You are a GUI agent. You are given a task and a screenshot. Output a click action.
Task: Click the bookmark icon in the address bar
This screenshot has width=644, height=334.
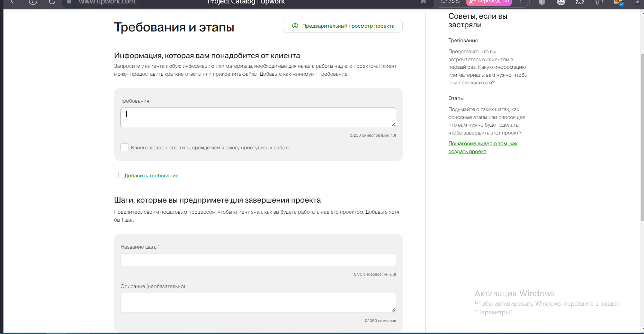click(423, 2)
